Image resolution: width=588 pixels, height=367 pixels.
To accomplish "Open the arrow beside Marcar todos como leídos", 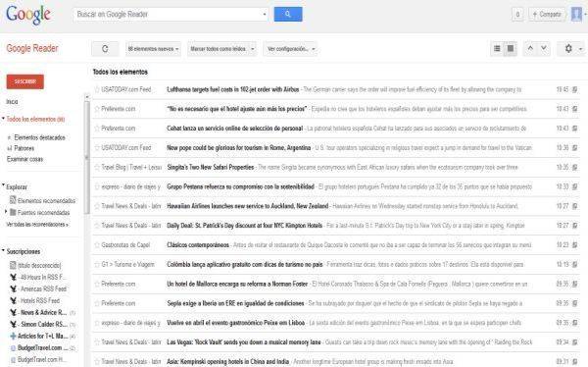I will pos(253,49).
